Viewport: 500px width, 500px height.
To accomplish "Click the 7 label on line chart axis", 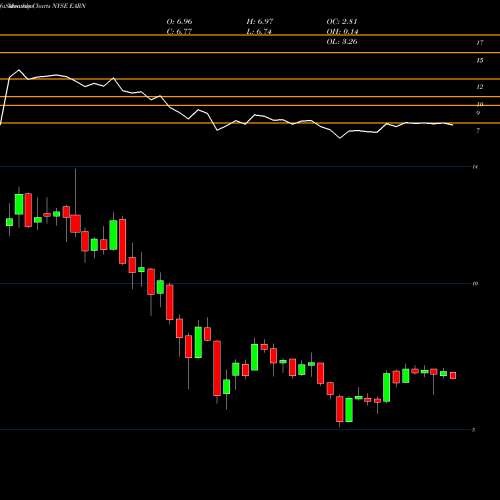I will click(478, 131).
